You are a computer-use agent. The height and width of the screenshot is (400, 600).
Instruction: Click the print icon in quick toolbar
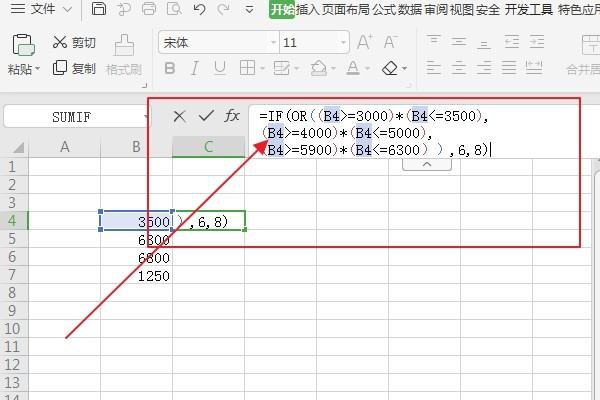tap(149, 8)
